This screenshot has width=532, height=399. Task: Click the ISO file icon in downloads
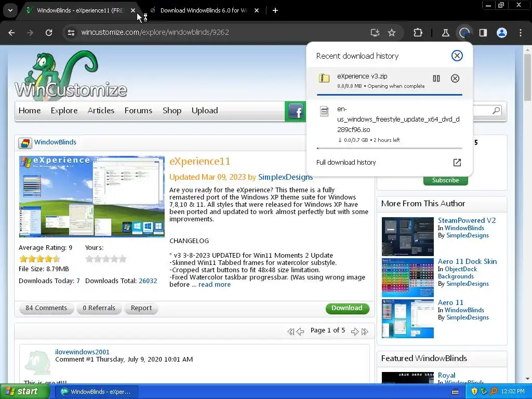pyautogui.click(x=324, y=111)
